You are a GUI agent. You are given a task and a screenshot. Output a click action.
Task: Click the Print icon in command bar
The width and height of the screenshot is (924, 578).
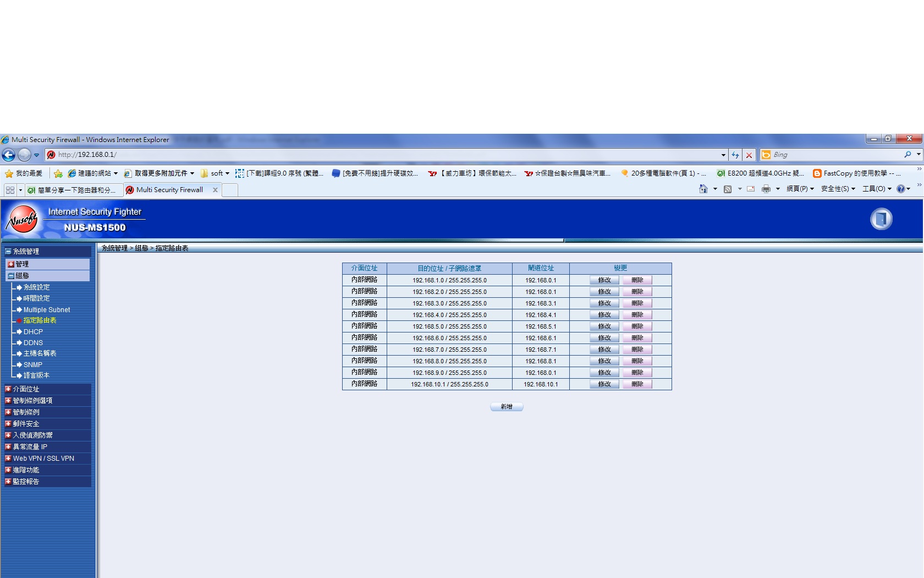pyautogui.click(x=766, y=189)
